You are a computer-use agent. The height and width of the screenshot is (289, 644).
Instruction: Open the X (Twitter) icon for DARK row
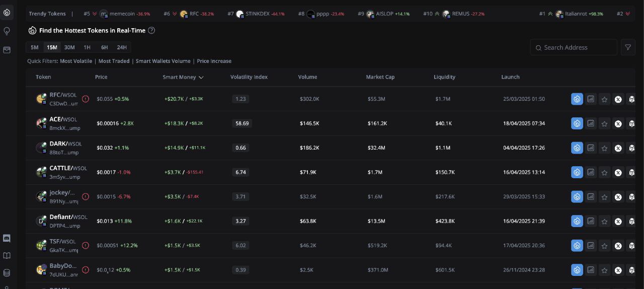click(618, 148)
